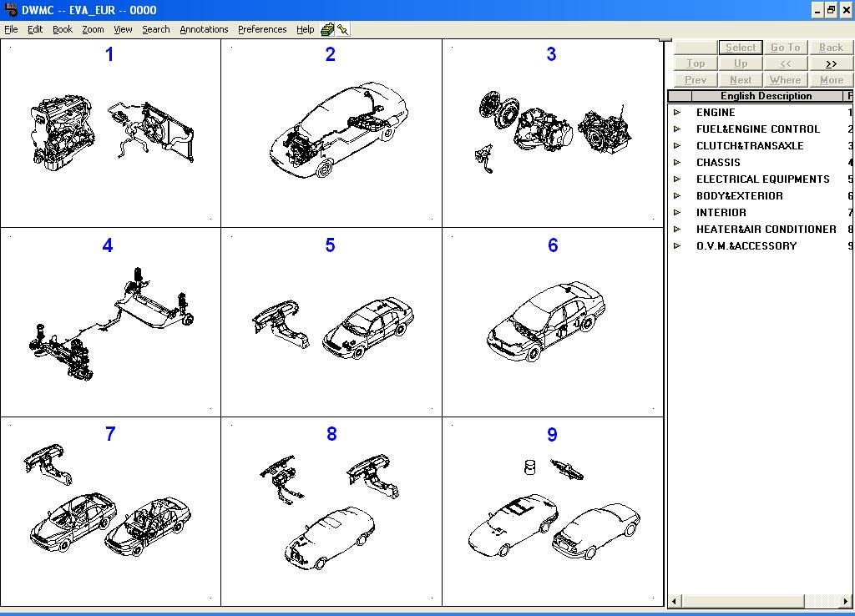Select the ELECTRICAL EQUIPMENTS list entry text
This screenshot has width=855, height=616.
(x=763, y=179)
